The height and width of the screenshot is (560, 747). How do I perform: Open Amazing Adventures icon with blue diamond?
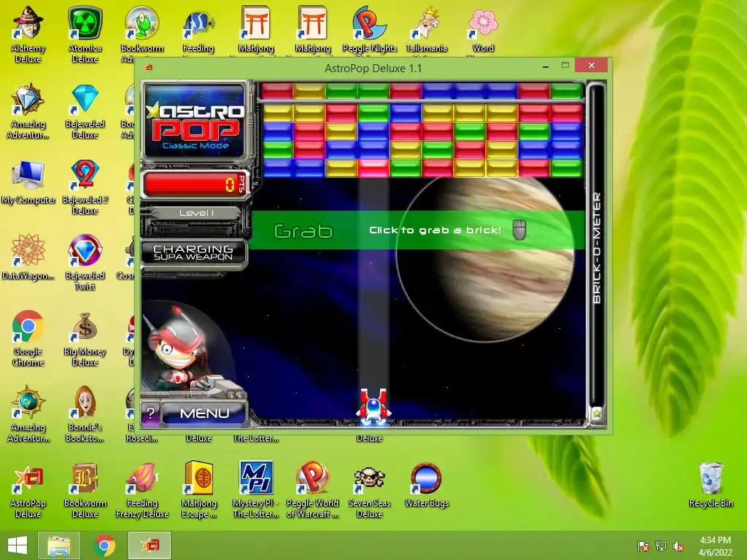(x=28, y=112)
